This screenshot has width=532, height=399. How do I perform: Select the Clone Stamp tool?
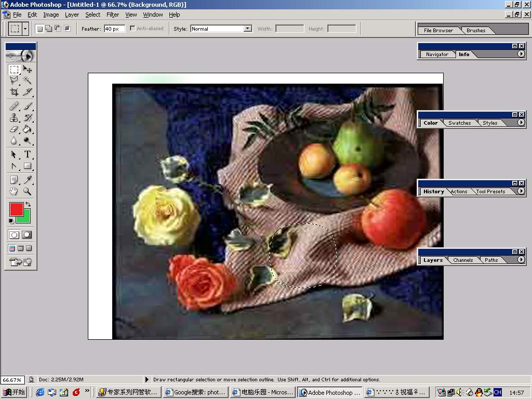coord(14,118)
